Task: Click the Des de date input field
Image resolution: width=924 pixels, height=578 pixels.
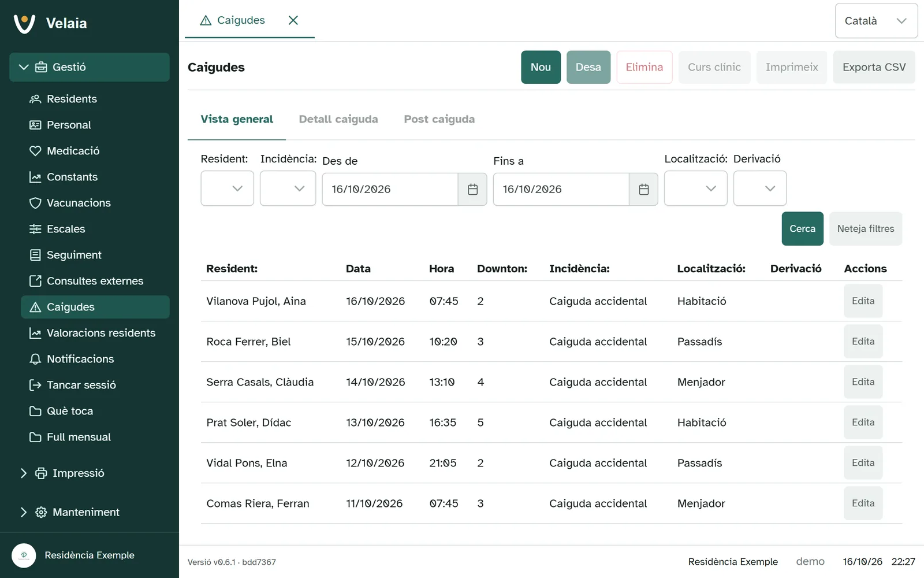Action: pyautogui.click(x=390, y=189)
